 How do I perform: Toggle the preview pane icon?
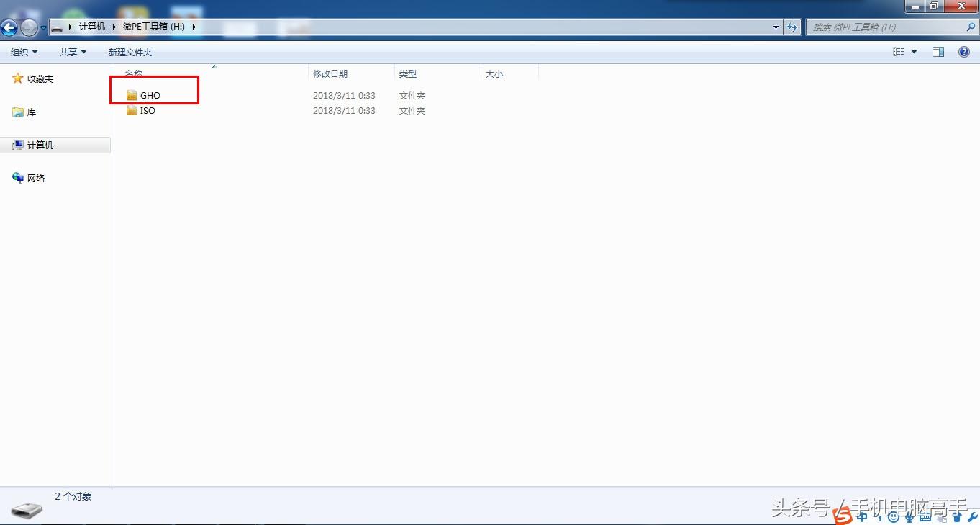(x=938, y=52)
